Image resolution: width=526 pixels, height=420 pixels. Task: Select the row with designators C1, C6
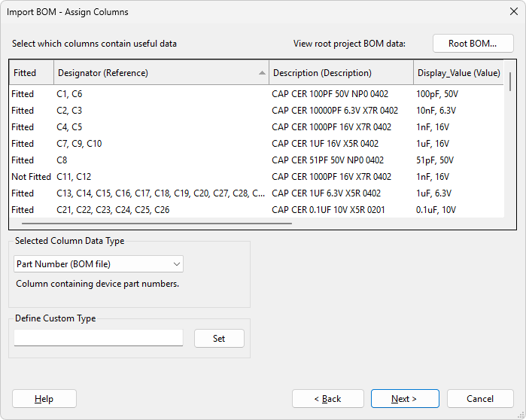69,94
